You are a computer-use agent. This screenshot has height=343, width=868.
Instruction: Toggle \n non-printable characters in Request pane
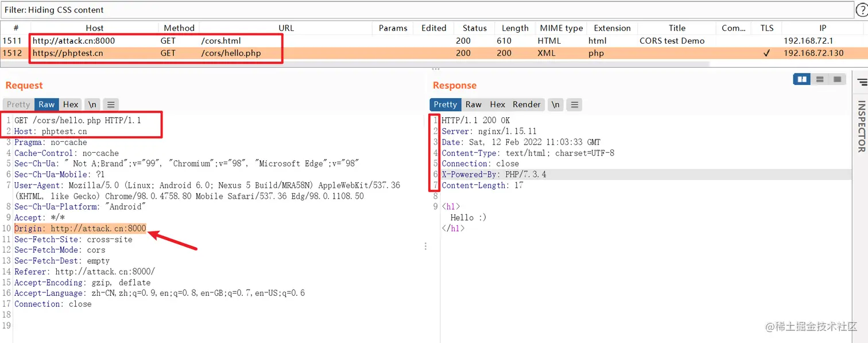coord(92,104)
